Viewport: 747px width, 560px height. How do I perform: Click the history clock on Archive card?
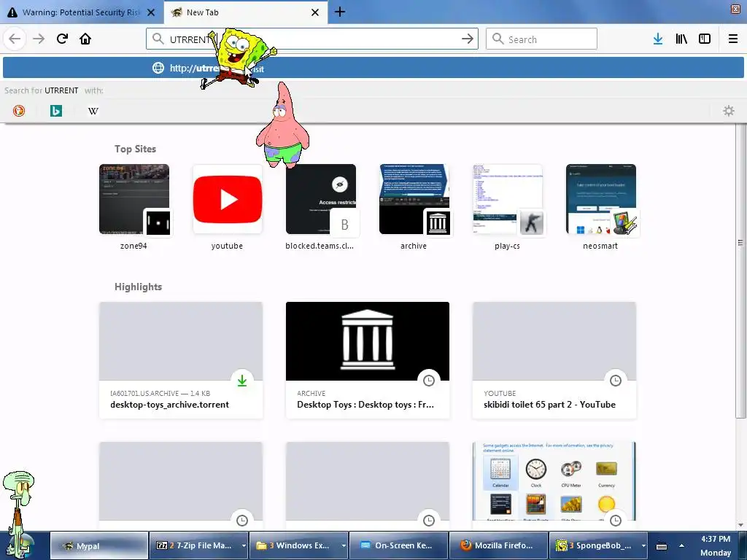[429, 381]
